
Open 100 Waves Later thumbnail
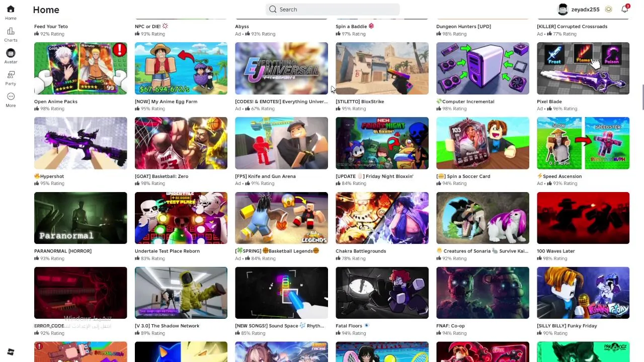click(583, 218)
